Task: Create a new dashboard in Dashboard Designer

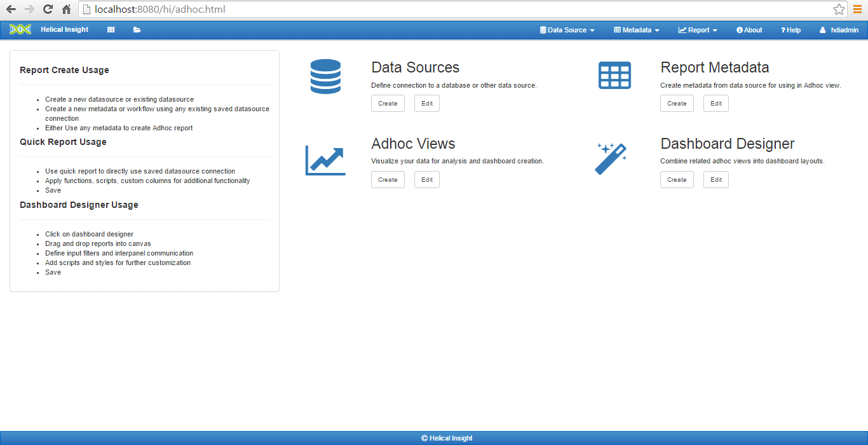Action: (x=677, y=179)
